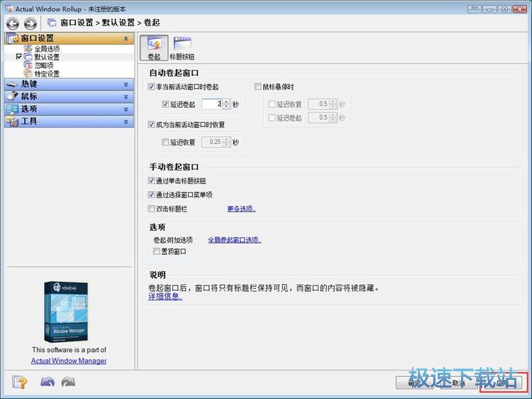The image size is (532, 399).
Task: Click the Actual Window Manager link
Action: coord(69,361)
